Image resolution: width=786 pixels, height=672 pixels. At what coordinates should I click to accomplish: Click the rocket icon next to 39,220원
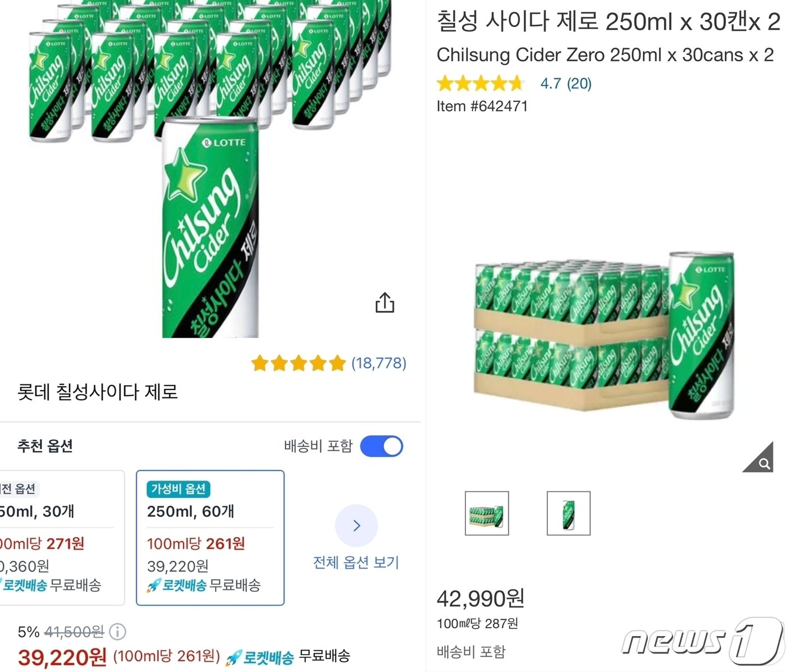[237, 655]
